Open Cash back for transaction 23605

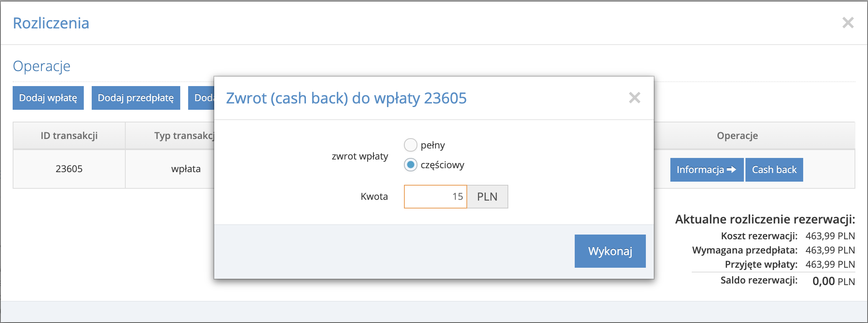pyautogui.click(x=774, y=170)
